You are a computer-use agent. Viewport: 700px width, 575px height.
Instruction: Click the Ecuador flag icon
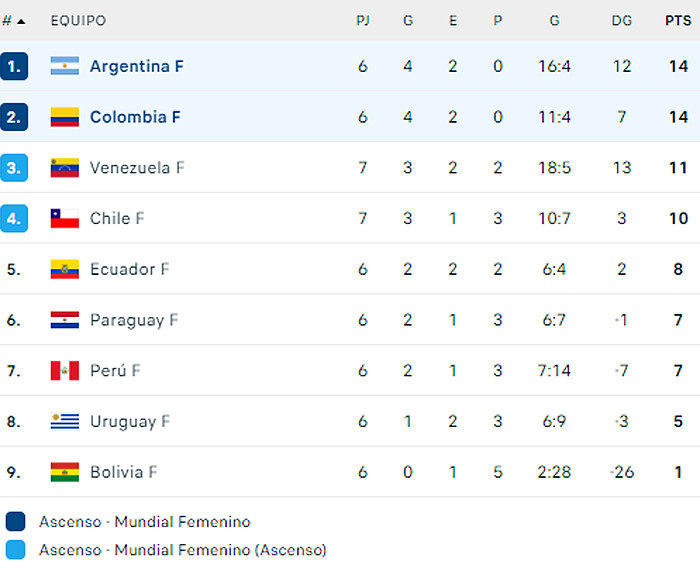(x=65, y=269)
